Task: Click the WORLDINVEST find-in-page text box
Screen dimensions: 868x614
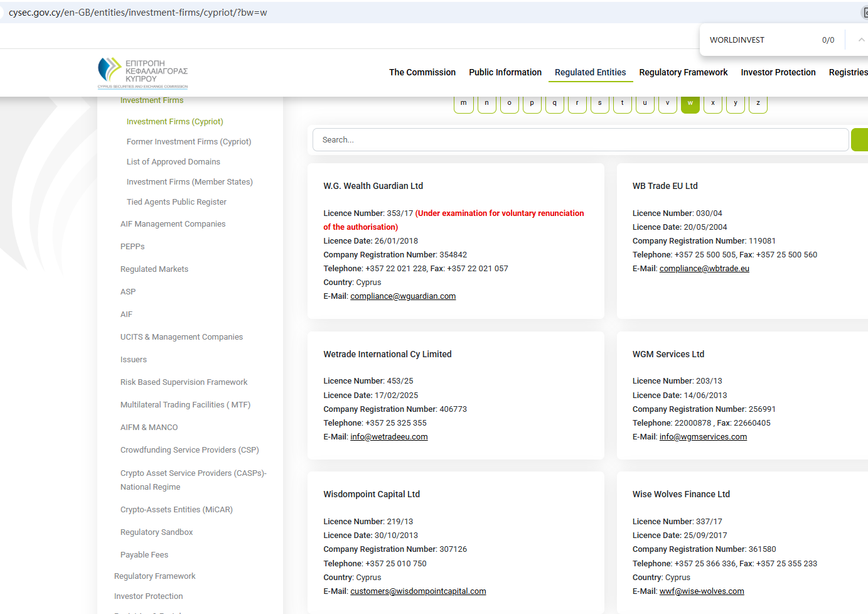Action: coord(759,40)
